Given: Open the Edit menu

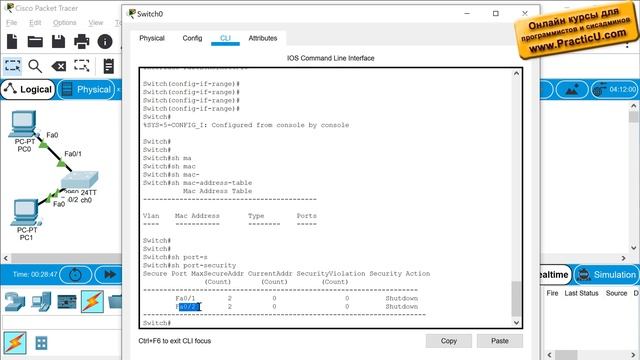Looking at the screenshot, I should pos(35,22).
